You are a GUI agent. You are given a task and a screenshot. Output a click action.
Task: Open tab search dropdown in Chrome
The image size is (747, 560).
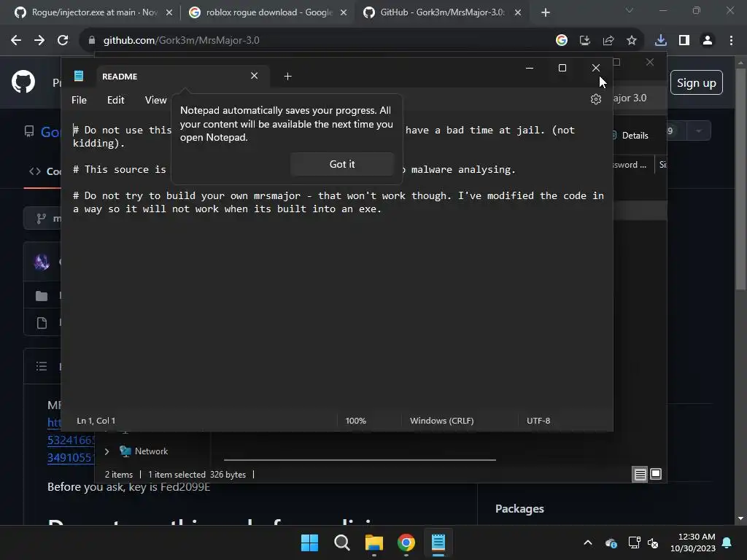pyautogui.click(x=630, y=10)
